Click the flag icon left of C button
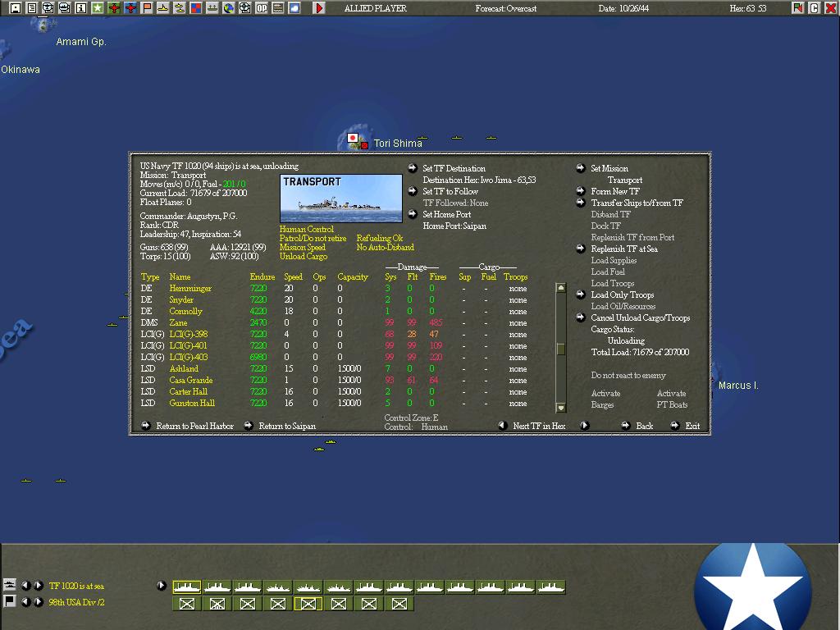Screen dimensions: 840x630 798,8
